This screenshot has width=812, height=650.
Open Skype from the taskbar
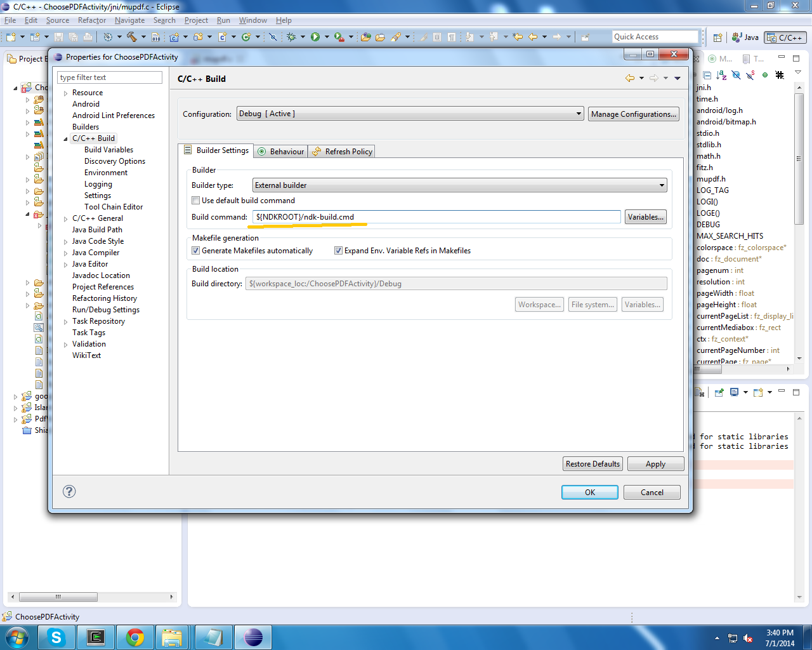56,637
